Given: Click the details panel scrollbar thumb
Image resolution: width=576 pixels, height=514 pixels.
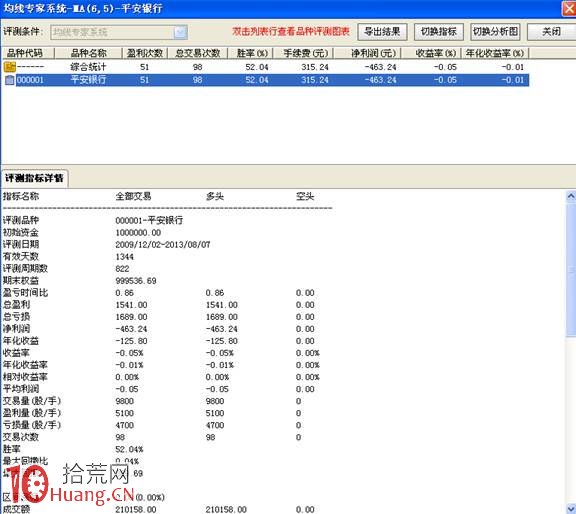Looking at the screenshot, I should tap(571, 269).
